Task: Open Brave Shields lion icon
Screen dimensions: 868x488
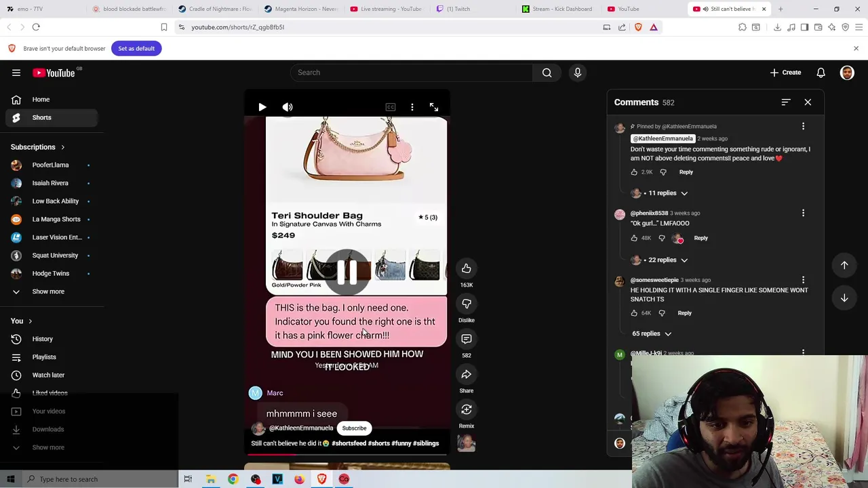Action: tap(638, 27)
